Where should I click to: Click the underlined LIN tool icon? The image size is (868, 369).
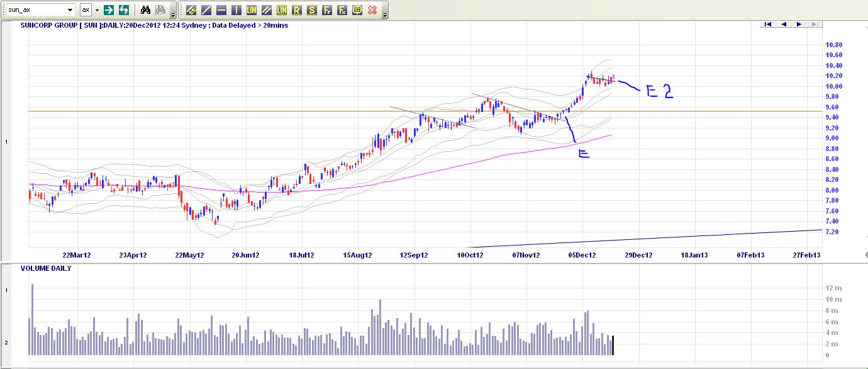tap(282, 10)
